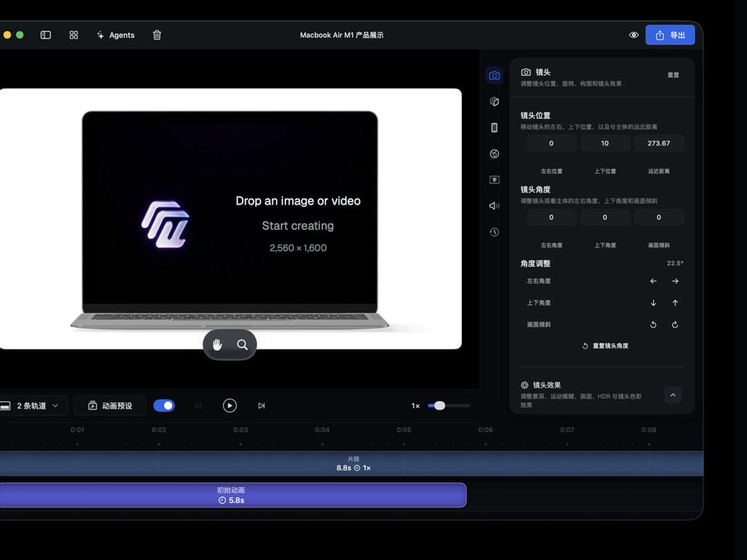
Task: Toggle the 镜头效果 section chevron
Action: pos(673,394)
